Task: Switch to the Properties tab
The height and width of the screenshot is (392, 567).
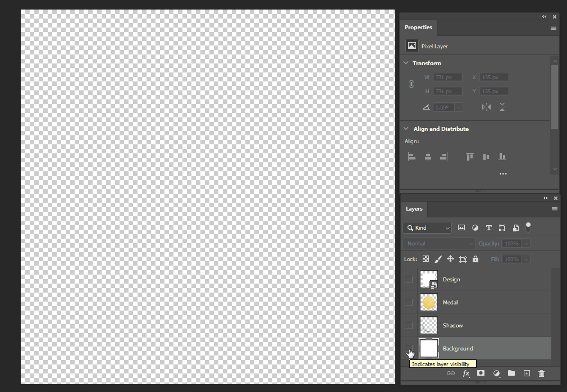Action: coord(418,28)
